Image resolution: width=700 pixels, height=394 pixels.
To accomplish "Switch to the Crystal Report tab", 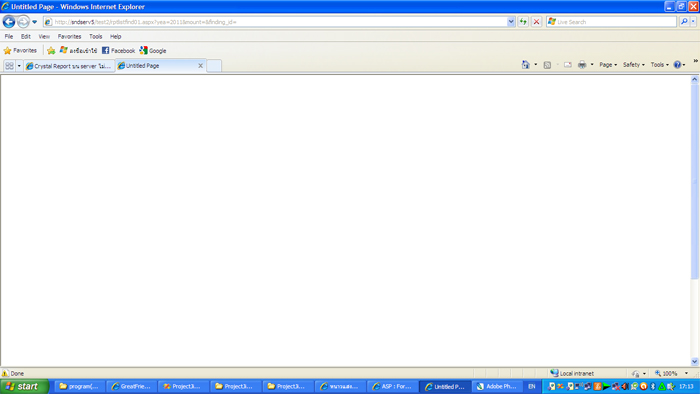I will (x=69, y=66).
